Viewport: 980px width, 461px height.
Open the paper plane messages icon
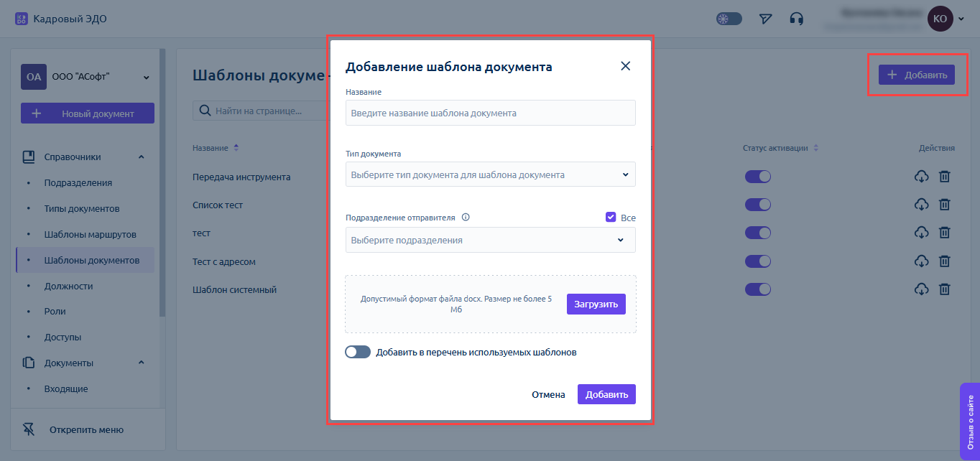point(766,19)
